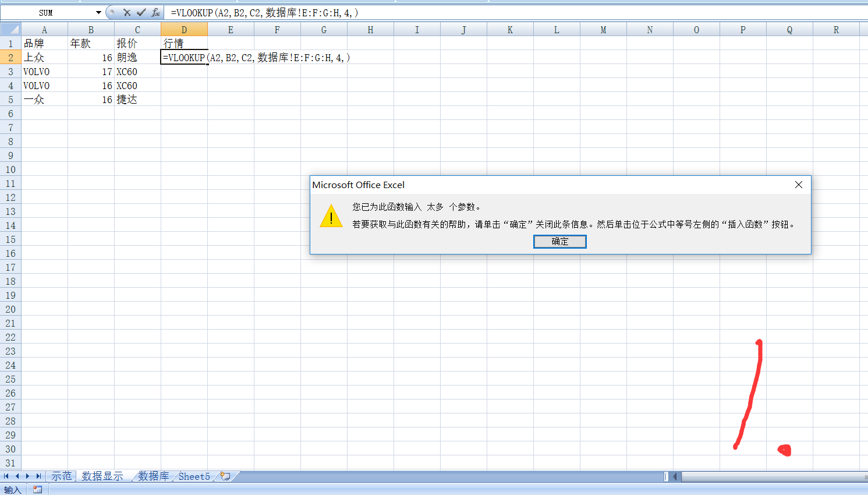Viewport: 868px width, 495px height.
Task: Click the Insert Function (fx) icon
Action: (154, 12)
